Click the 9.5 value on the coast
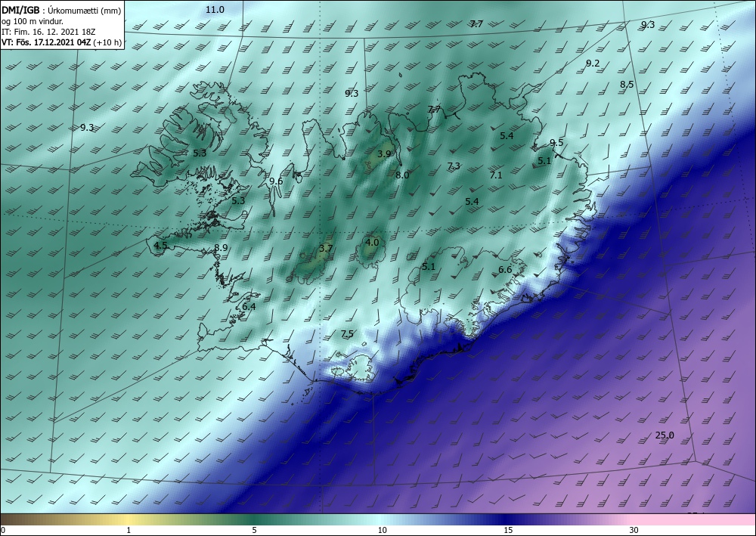The image size is (756, 536). point(556,142)
